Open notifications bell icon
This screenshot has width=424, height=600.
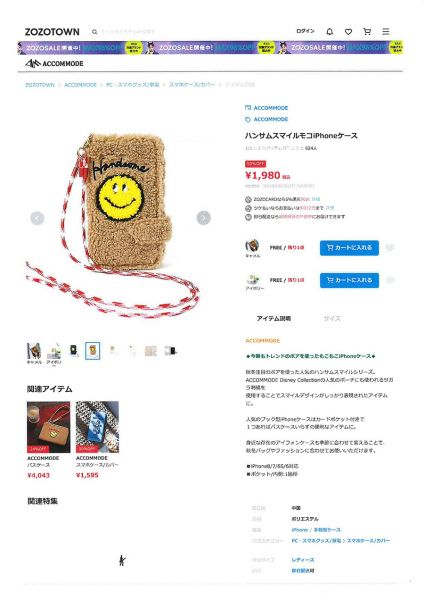point(329,32)
